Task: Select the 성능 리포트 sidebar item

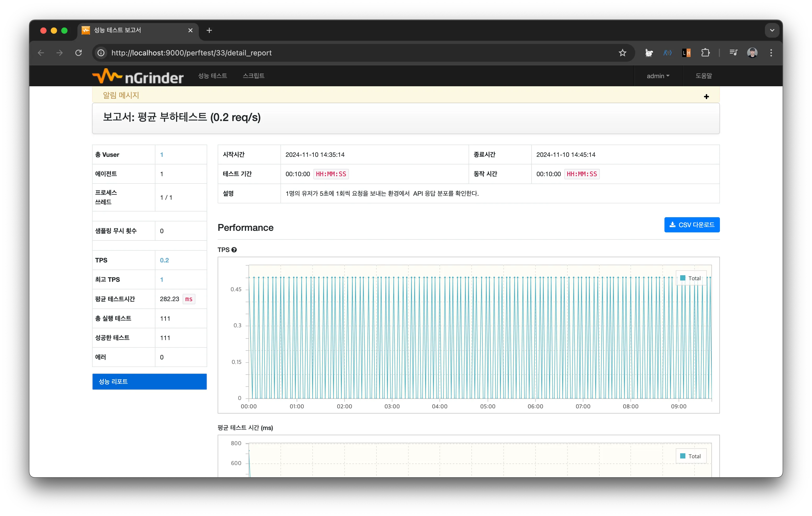Action: [x=149, y=382]
